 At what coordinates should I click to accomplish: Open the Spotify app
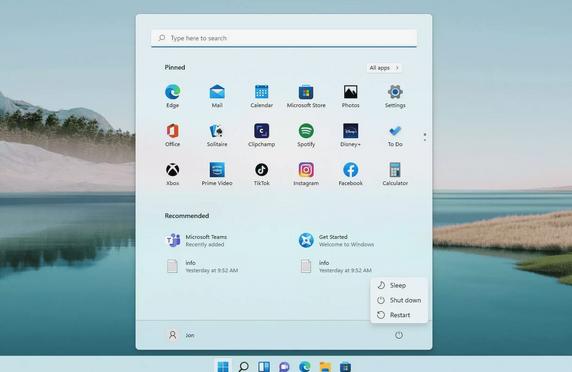(x=306, y=135)
